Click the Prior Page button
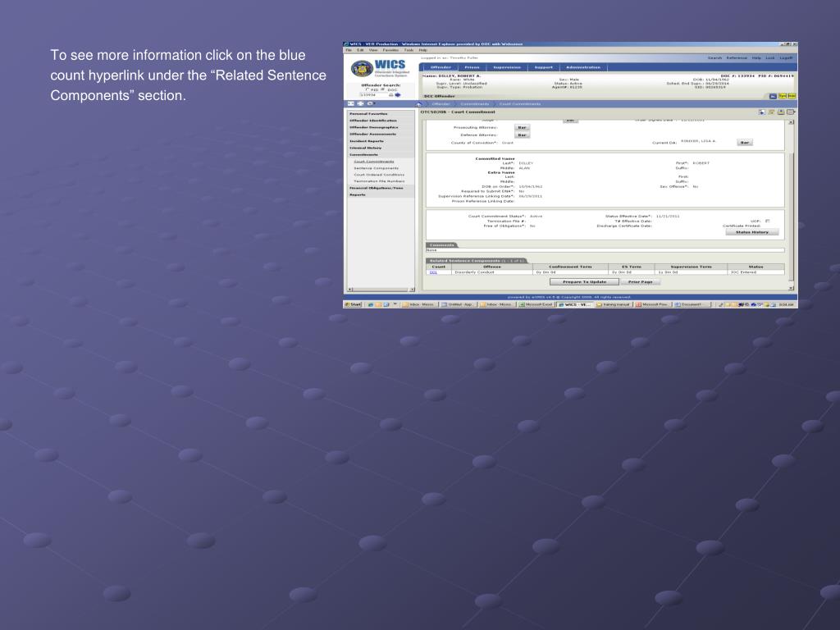840x630 pixels. [640, 282]
